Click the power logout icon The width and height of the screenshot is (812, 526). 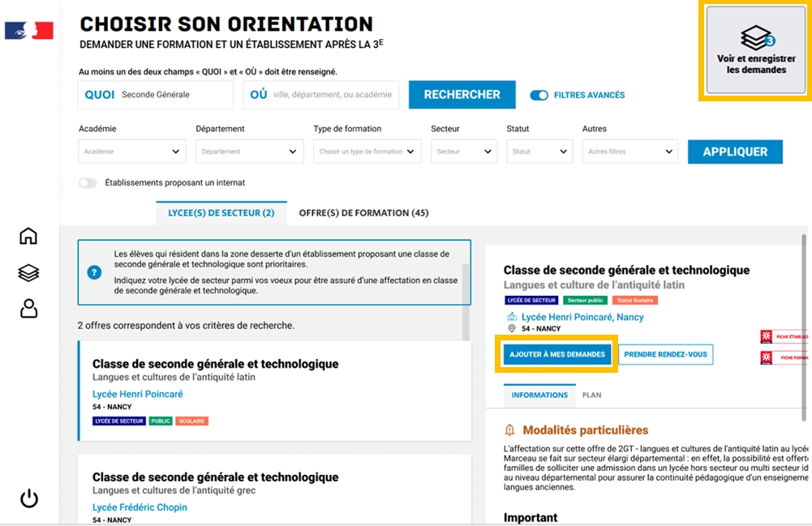click(x=29, y=498)
